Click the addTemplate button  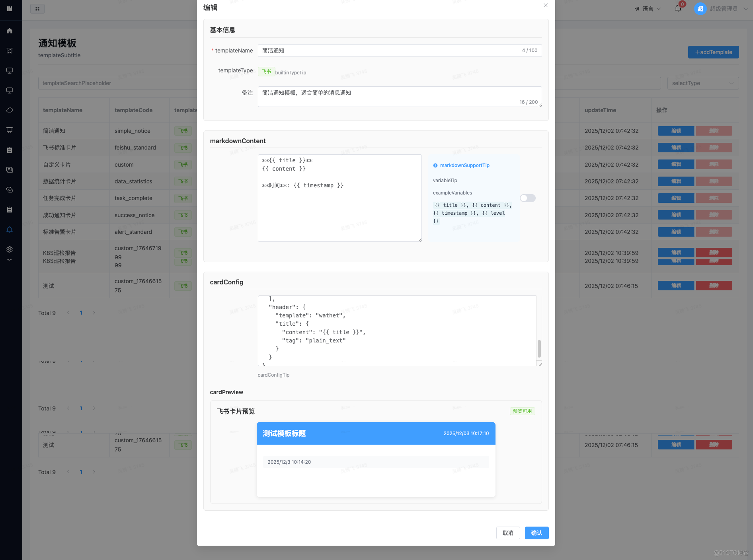tap(714, 52)
